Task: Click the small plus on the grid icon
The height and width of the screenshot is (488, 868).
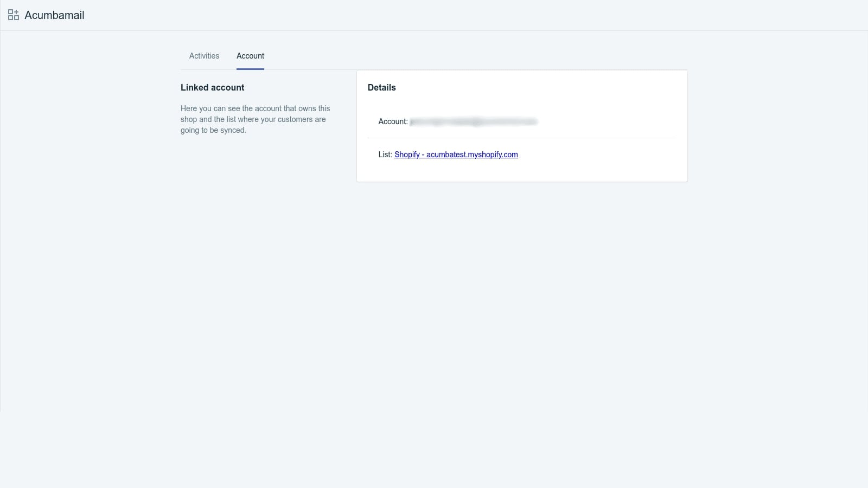Action: click(16, 11)
